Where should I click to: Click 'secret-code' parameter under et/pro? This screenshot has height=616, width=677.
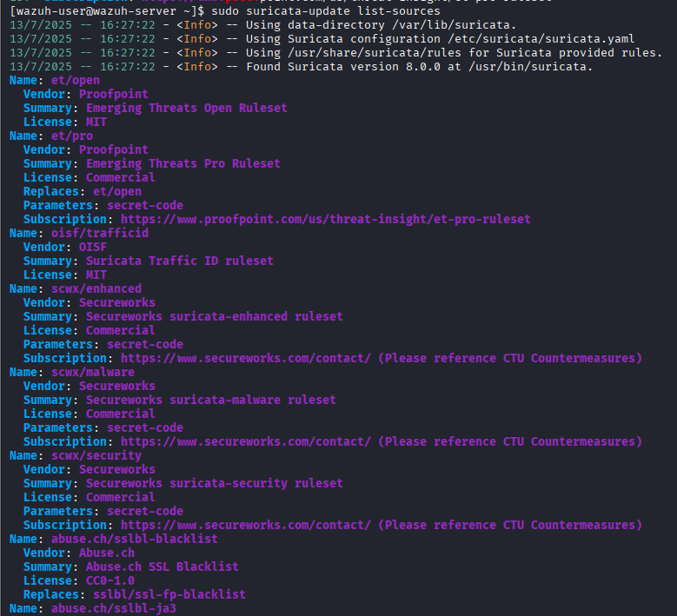point(145,205)
